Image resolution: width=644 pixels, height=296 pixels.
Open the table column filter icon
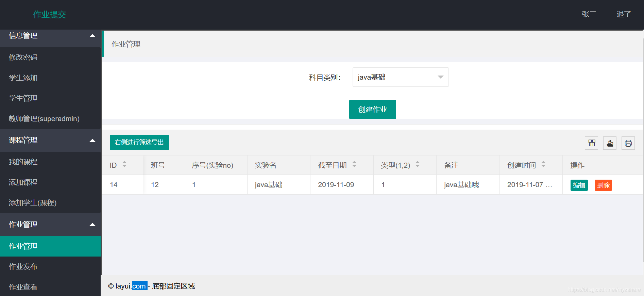[592, 143]
